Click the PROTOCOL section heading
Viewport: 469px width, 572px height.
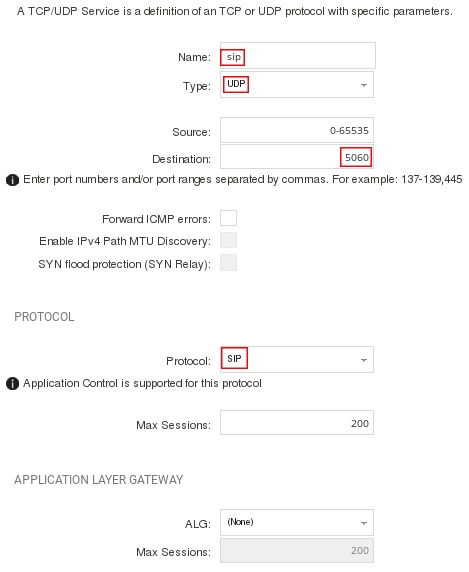tap(44, 317)
